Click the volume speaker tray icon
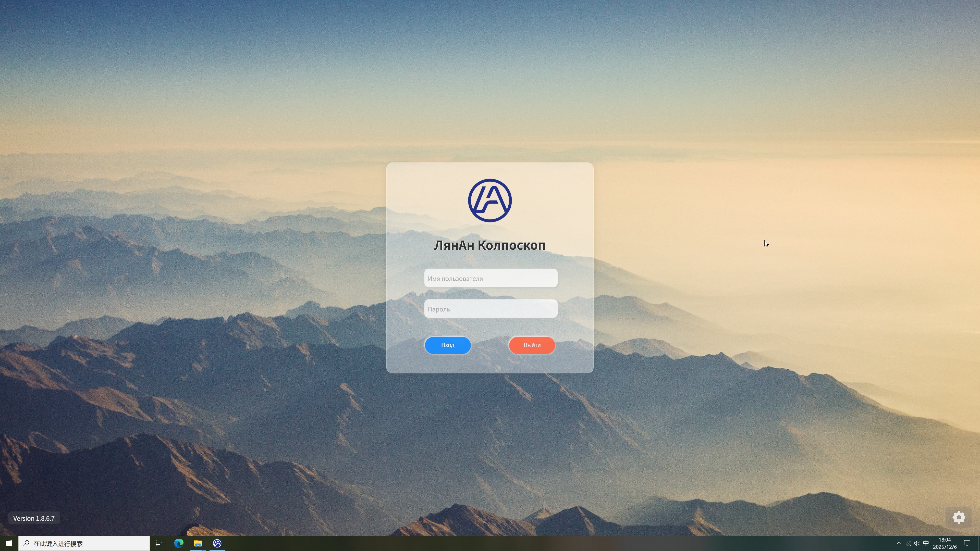980x551 pixels. [x=916, y=543]
